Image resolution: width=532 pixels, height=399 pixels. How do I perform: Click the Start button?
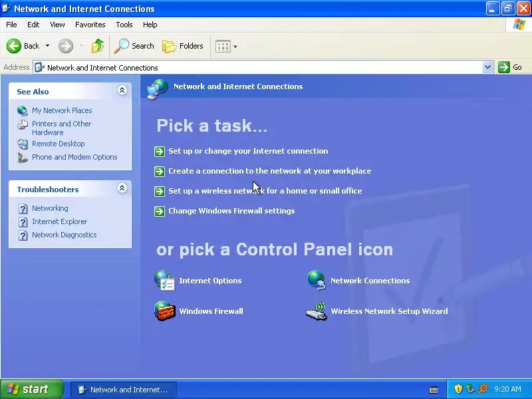pyautogui.click(x=32, y=389)
